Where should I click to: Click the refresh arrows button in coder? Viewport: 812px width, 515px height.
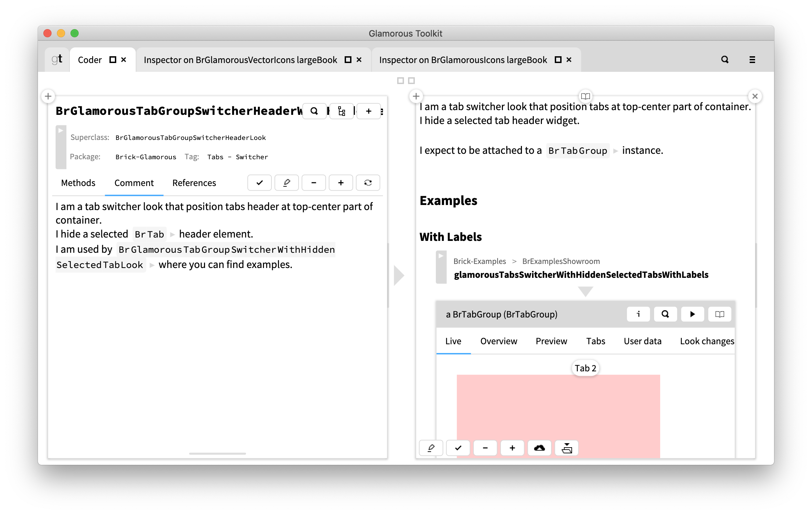(x=368, y=183)
